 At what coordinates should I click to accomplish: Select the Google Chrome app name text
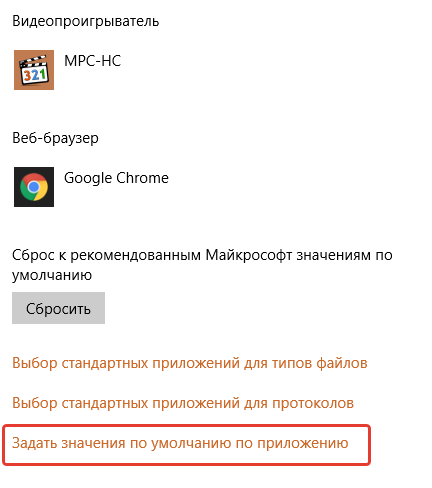(x=116, y=178)
